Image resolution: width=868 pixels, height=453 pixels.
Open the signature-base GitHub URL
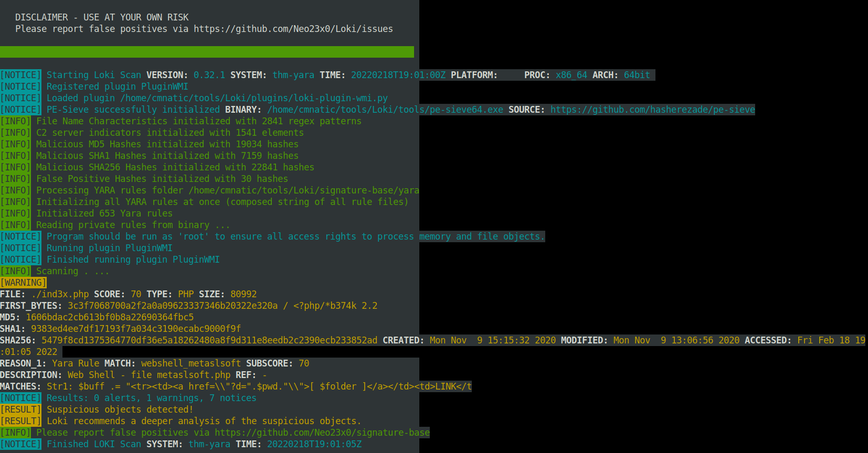(322, 433)
